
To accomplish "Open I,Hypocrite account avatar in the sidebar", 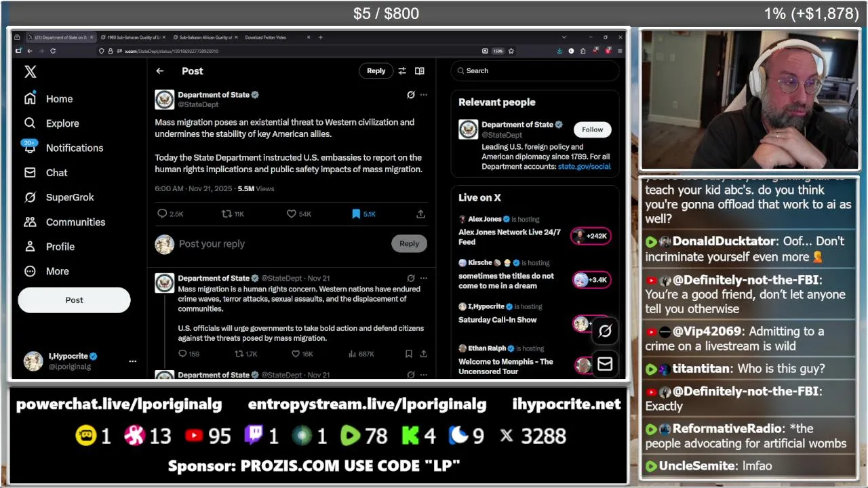I will pyautogui.click(x=33, y=361).
